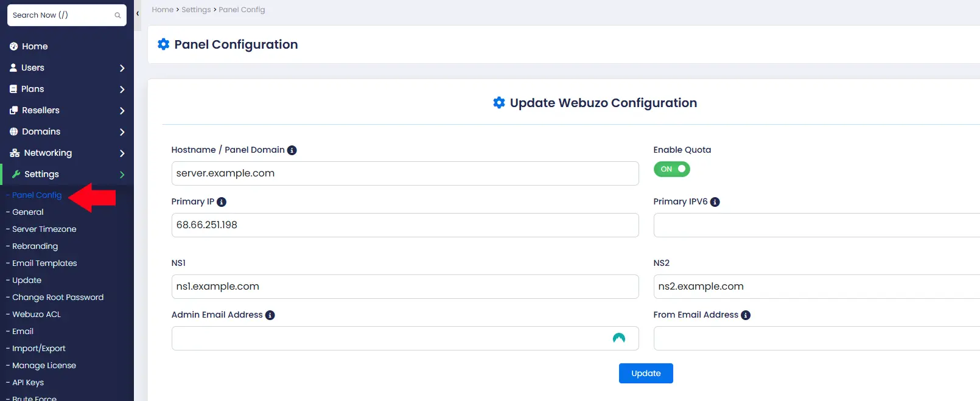Expand the Users submenu chevron
980x401 pixels.
(x=122, y=68)
